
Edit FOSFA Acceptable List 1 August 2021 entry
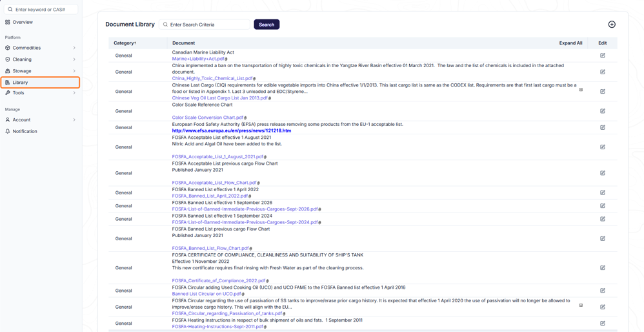coord(603,147)
